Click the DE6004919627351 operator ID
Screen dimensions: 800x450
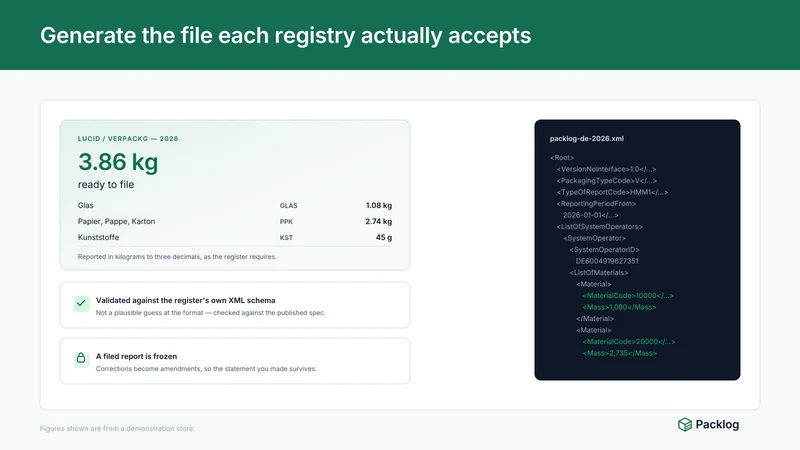(x=607, y=261)
